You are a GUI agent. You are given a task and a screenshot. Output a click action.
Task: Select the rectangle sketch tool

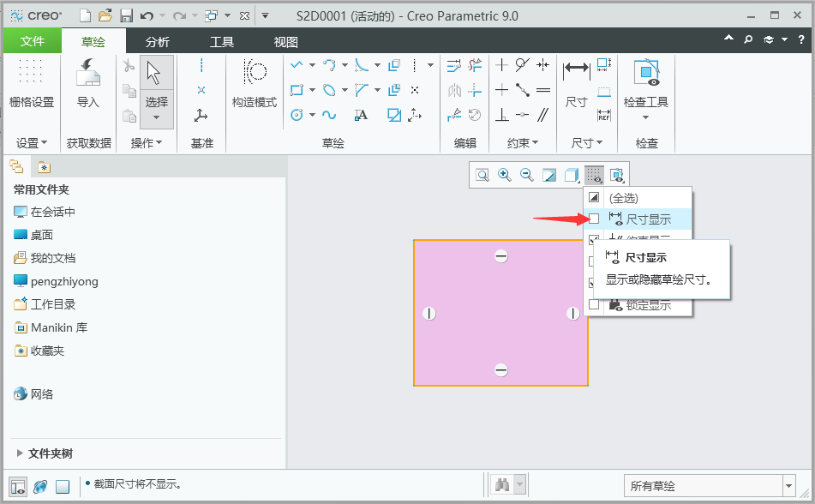tap(297, 90)
